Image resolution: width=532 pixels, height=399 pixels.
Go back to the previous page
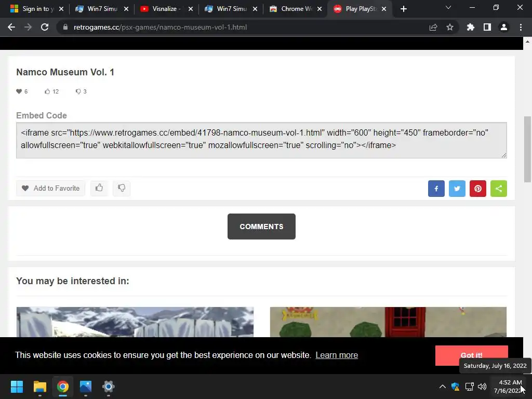coord(11,27)
